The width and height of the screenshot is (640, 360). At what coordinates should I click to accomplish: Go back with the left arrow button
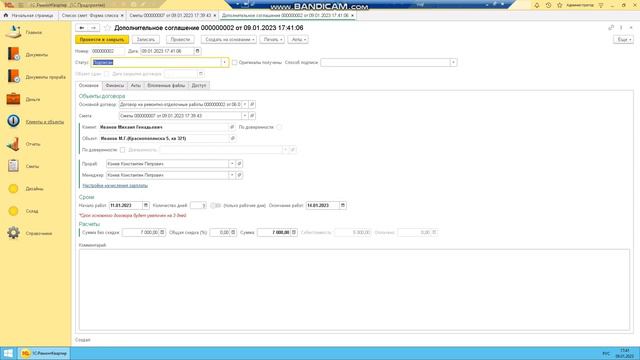82,28
